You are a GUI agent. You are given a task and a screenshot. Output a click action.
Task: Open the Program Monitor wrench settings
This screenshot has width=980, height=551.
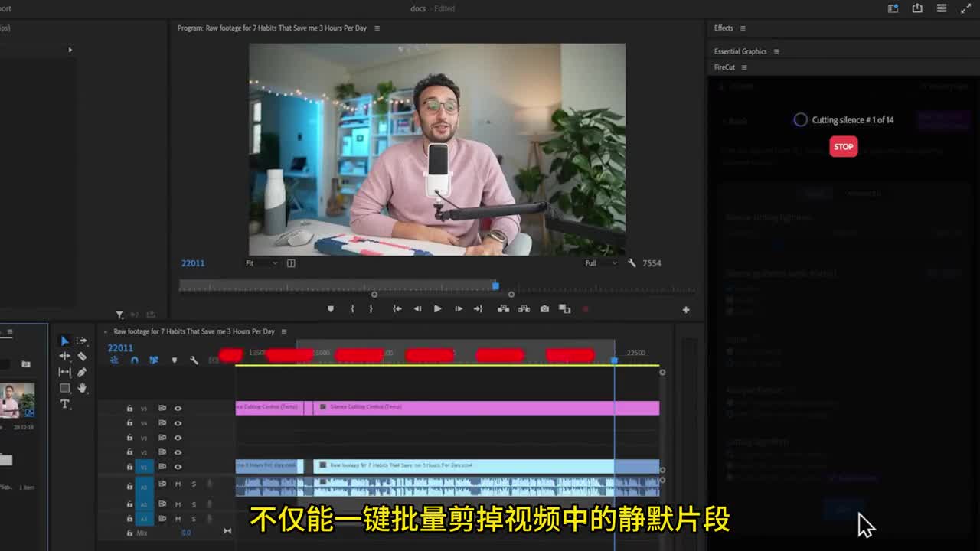click(632, 263)
